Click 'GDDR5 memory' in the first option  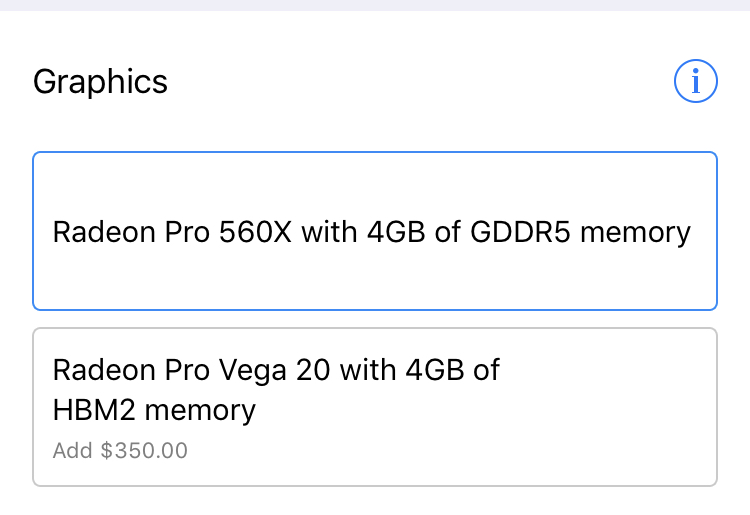(580, 233)
